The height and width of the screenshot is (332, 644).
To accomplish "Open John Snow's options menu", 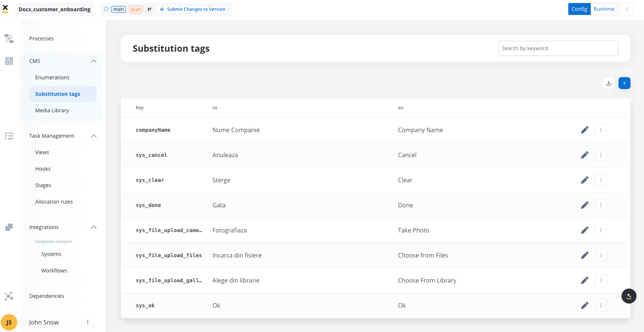I will (x=88, y=322).
